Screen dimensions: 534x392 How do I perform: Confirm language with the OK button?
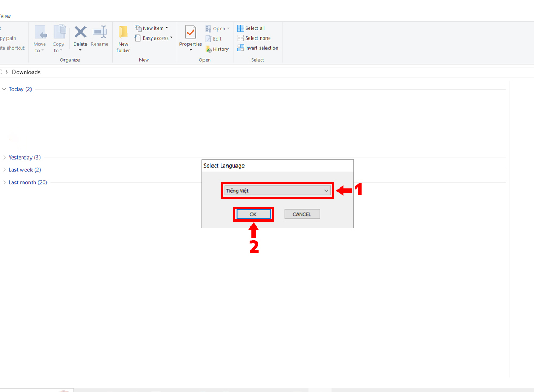tap(253, 214)
